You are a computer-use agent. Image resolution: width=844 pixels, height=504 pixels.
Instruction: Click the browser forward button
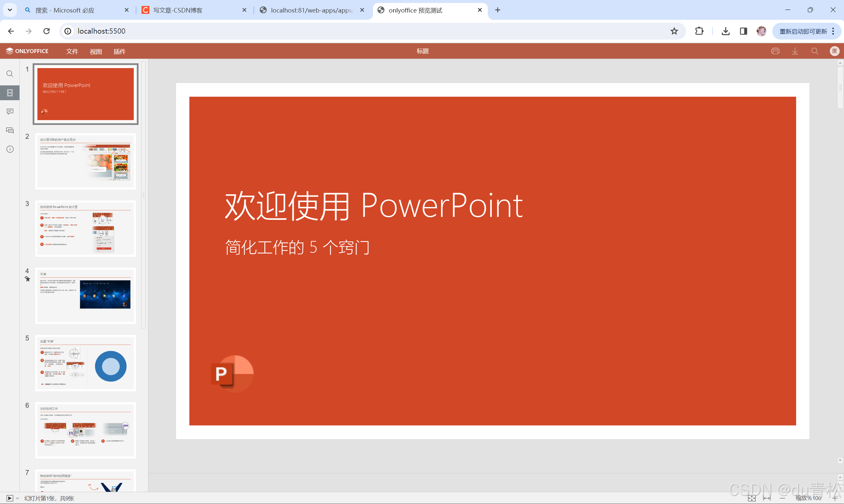tap(29, 31)
